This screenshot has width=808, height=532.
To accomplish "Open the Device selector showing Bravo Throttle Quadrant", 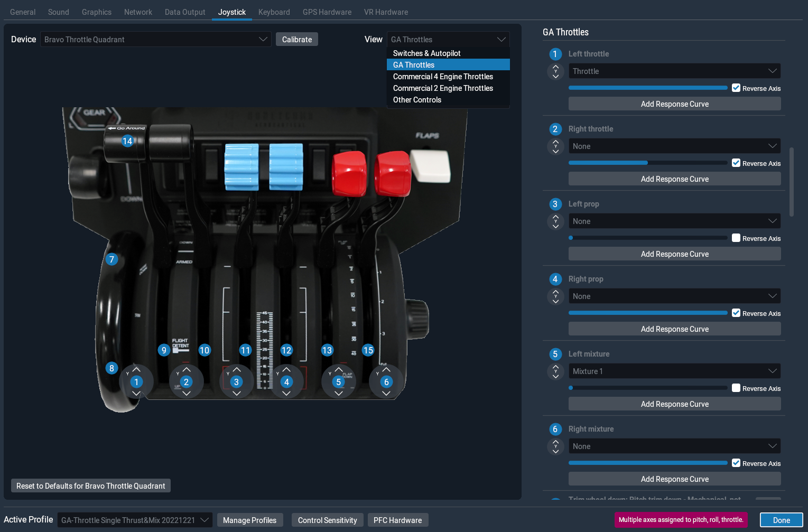I will (156, 39).
